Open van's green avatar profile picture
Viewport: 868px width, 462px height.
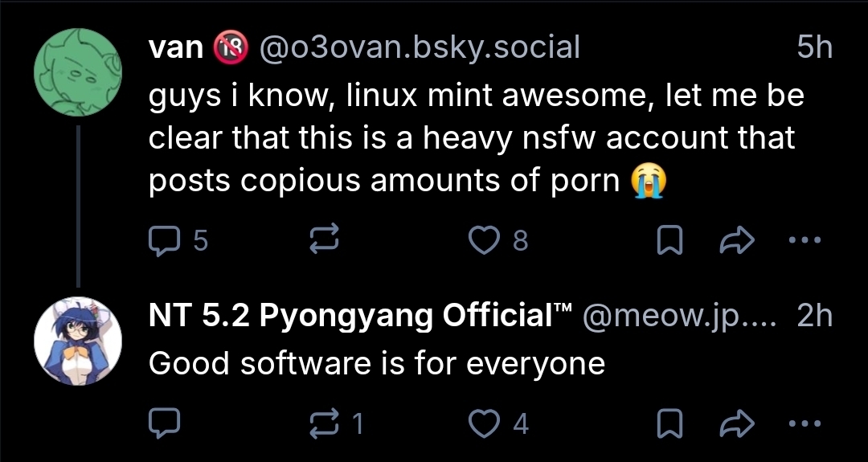pyautogui.click(x=77, y=73)
